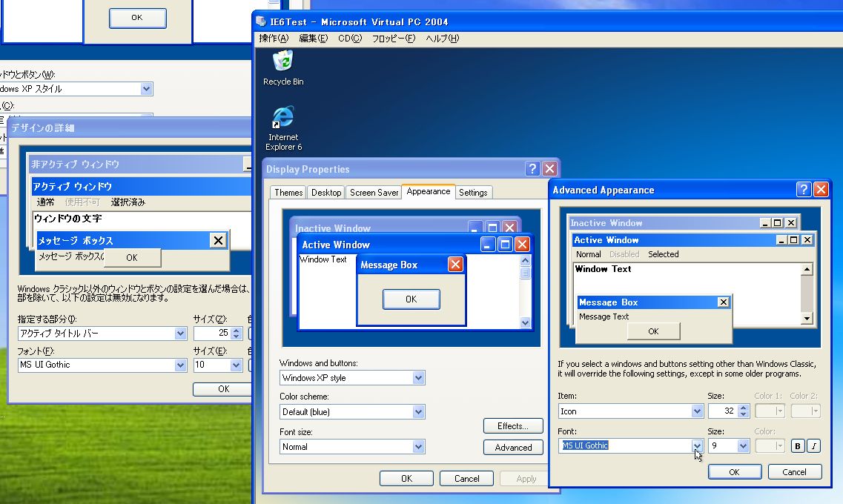This screenshot has height=504, width=843.
Task: Click the Apply button in Display Properties
Action: [526, 479]
